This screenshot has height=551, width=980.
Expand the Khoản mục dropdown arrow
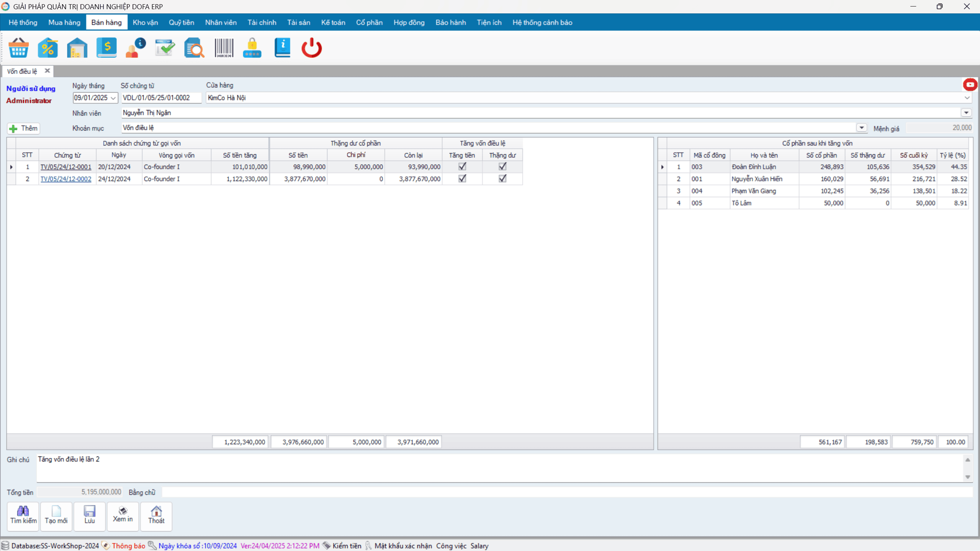click(861, 128)
